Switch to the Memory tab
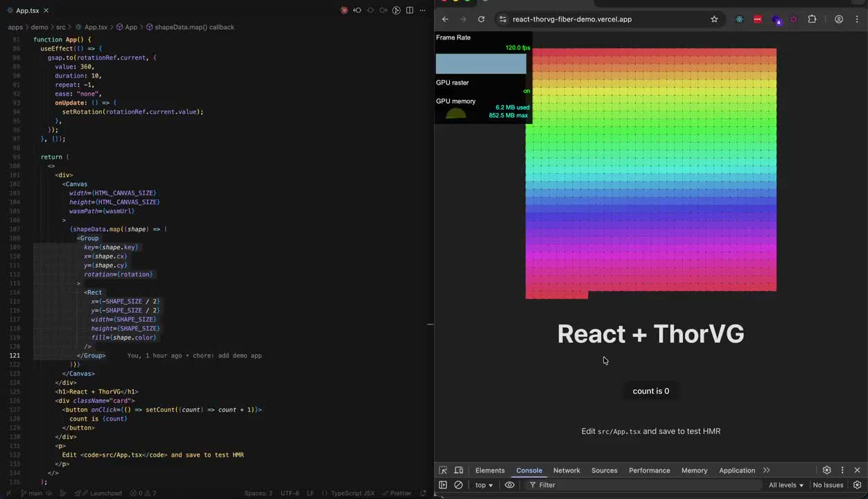Viewport: 868px width, 499px height. pos(694,471)
